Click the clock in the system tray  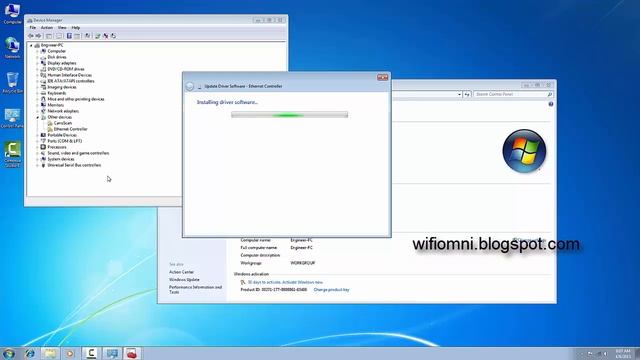[623, 353]
